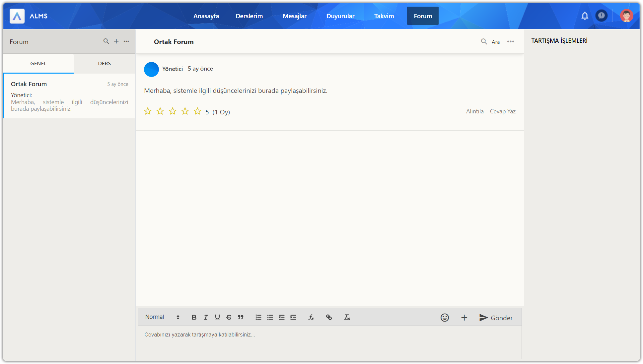Toggle underline formatting button
The width and height of the screenshot is (643, 364).
[217, 317]
